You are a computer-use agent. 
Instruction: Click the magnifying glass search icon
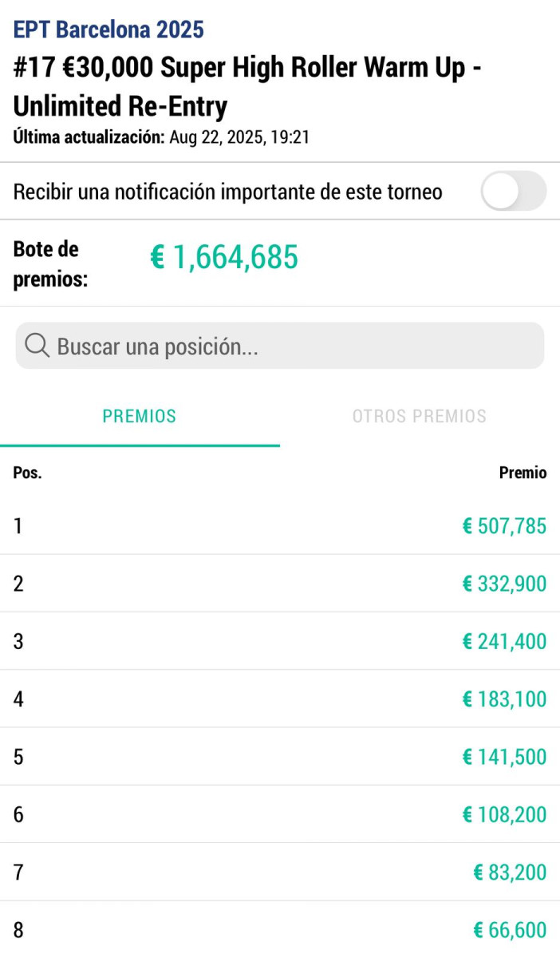37,346
